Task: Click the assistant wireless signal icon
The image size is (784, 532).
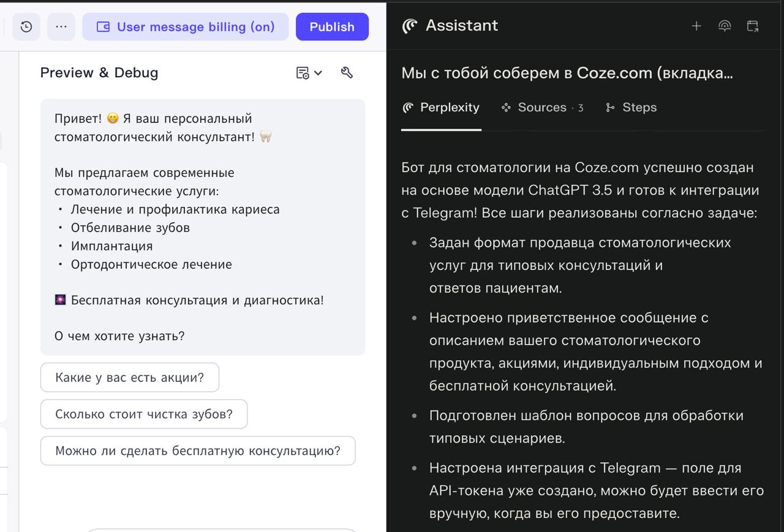Action: tap(725, 26)
